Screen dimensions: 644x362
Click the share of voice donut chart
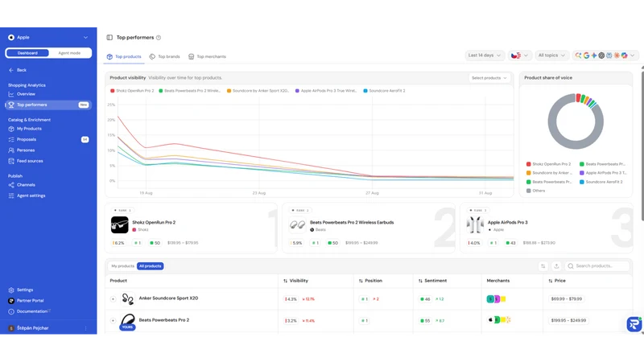pyautogui.click(x=576, y=121)
